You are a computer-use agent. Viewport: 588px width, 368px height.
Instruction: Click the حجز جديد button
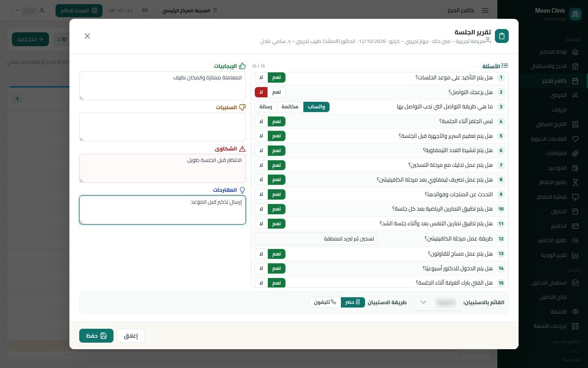(30, 39)
